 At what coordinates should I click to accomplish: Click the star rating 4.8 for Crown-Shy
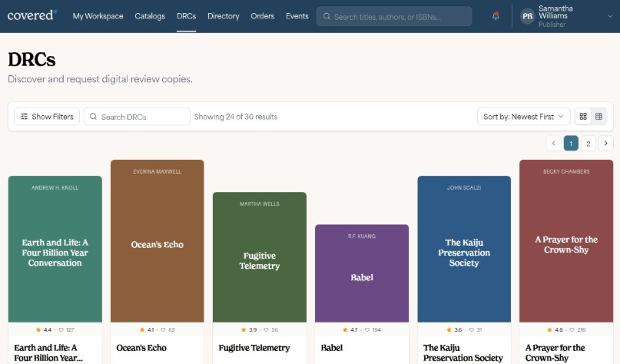tap(555, 329)
